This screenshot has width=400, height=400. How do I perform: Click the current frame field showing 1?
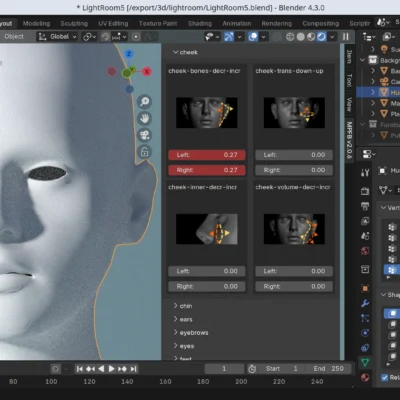pyautogui.click(x=224, y=369)
